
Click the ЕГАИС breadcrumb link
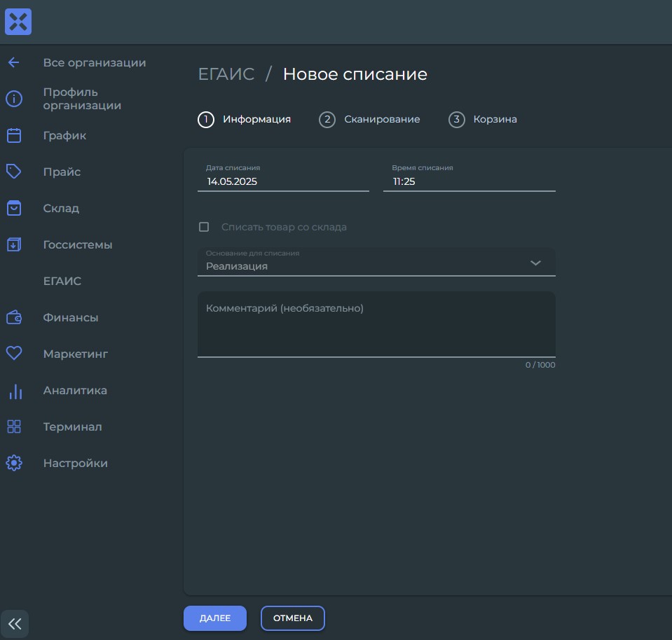[x=226, y=74]
